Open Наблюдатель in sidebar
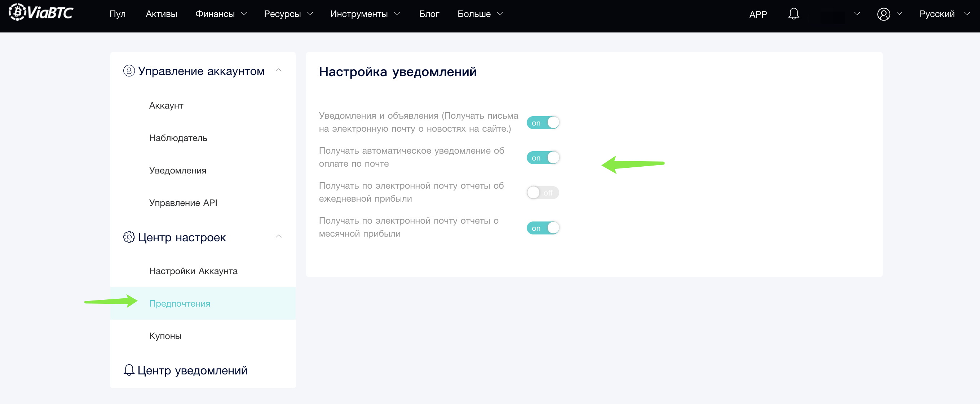 tap(178, 138)
